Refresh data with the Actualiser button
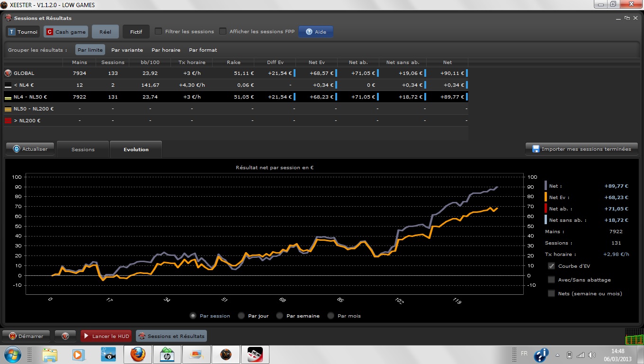 [30, 149]
